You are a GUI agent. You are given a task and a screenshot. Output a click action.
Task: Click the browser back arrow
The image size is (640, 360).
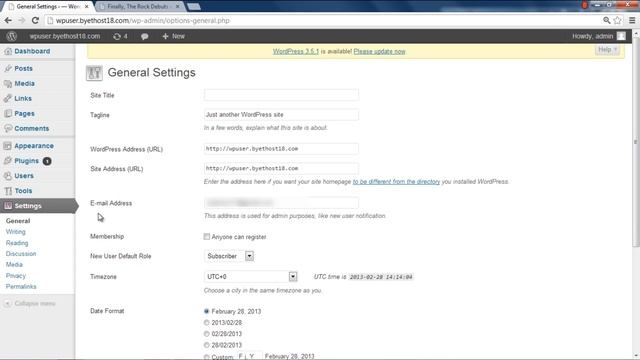point(8,20)
